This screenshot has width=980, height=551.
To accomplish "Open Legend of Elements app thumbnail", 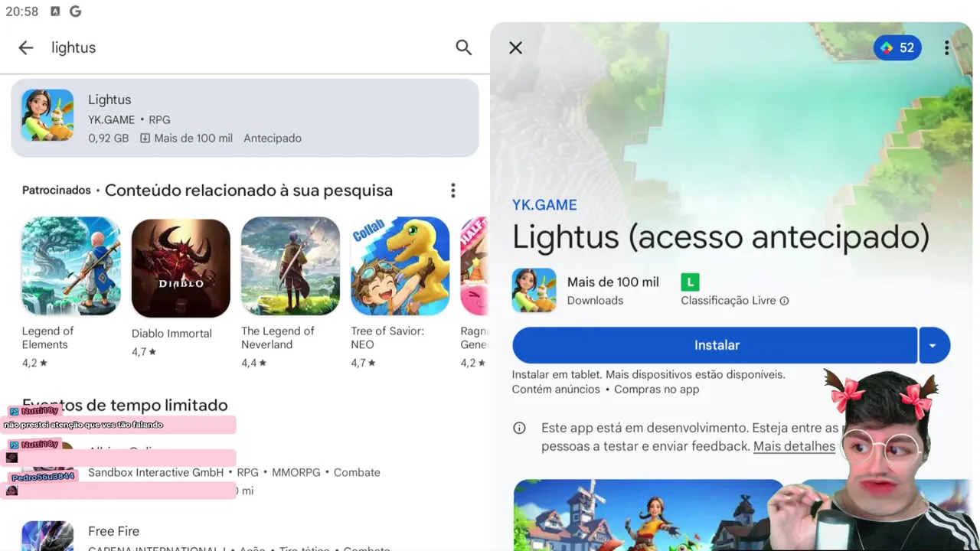I will click(x=71, y=266).
